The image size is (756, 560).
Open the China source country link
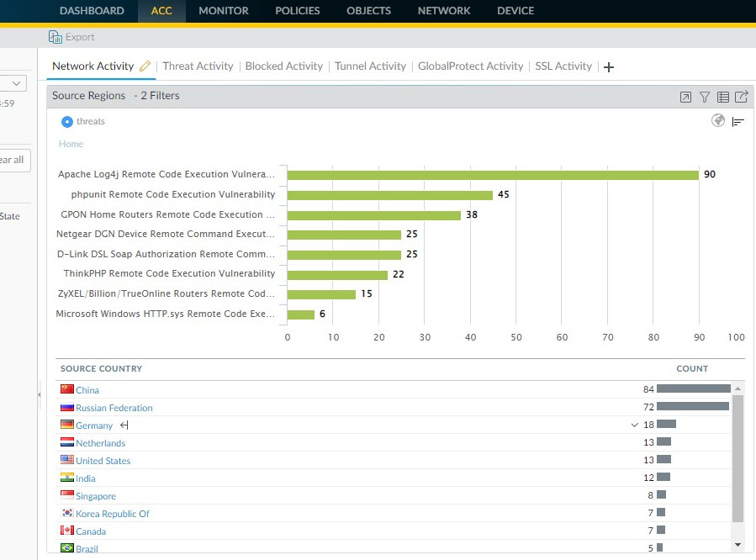(87, 390)
